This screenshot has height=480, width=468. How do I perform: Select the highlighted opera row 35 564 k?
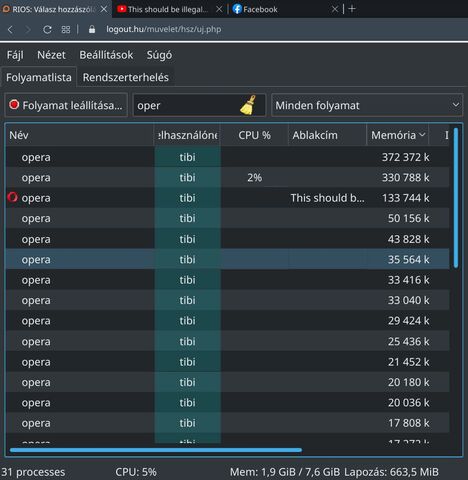point(227,259)
